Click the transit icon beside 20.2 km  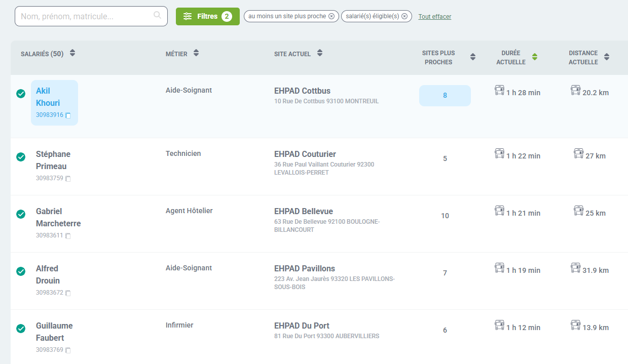tap(575, 90)
